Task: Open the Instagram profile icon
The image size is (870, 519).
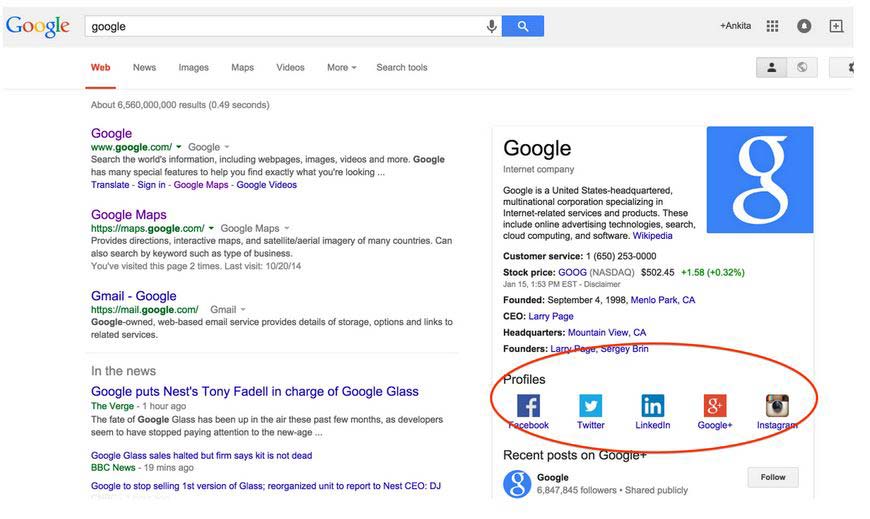Action: pyautogui.click(x=777, y=405)
